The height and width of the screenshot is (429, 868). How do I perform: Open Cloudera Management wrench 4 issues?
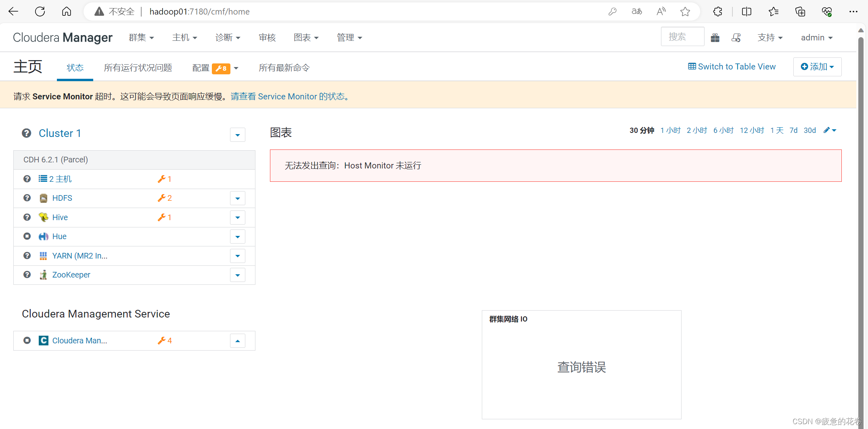coord(165,341)
